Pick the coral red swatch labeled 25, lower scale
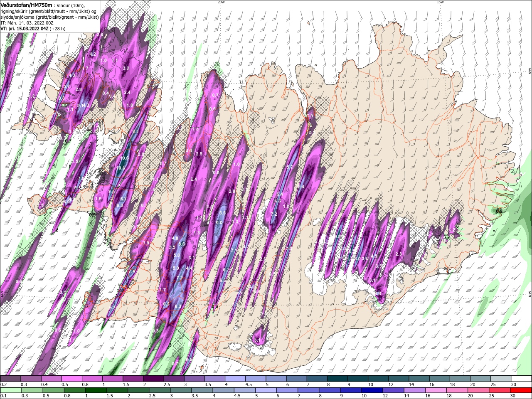This screenshot has height=399, width=532. [x=500, y=390]
